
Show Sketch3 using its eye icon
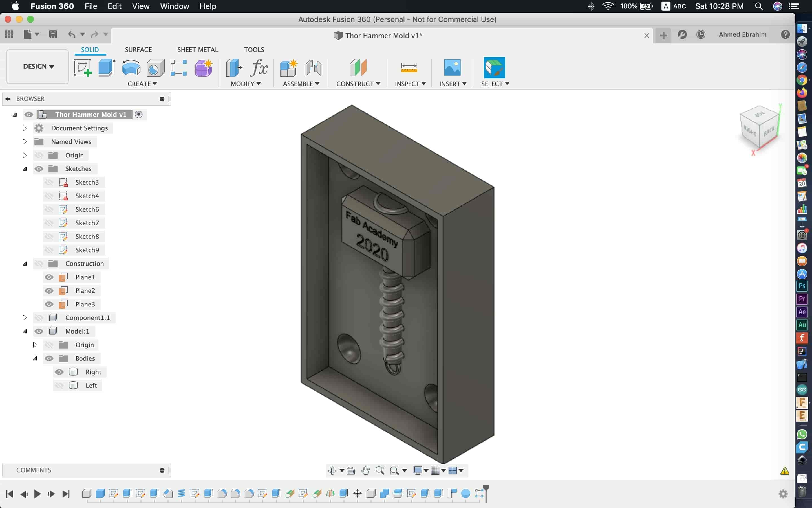[49, 182]
